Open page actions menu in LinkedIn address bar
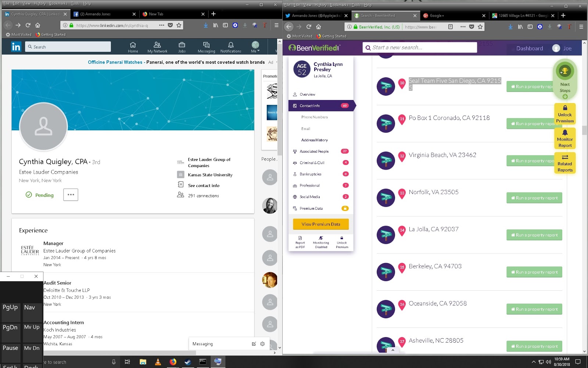 click(162, 25)
